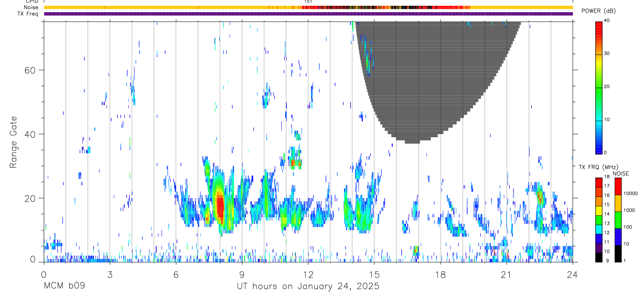This screenshot has width=644, height=297.
Task: Click the '3' UT hour tick label
Action: 110,274
